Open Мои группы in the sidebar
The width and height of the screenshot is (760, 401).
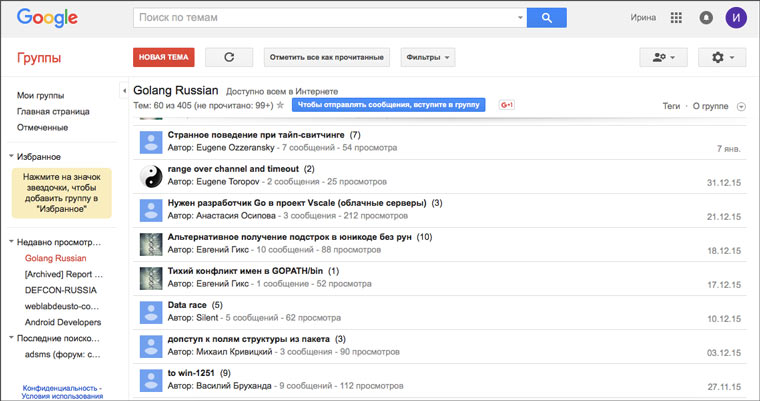click(39, 95)
